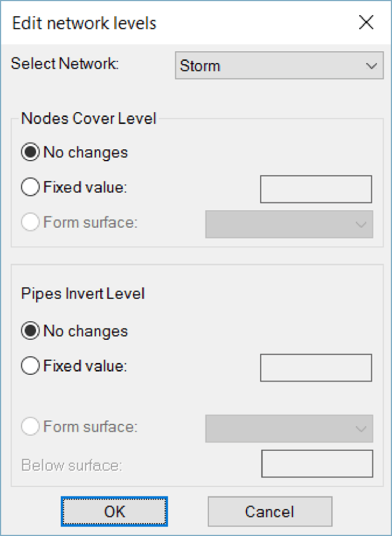Click the Edit network levels title bar
Screen dimensions: 392x536
click(84, 23)
